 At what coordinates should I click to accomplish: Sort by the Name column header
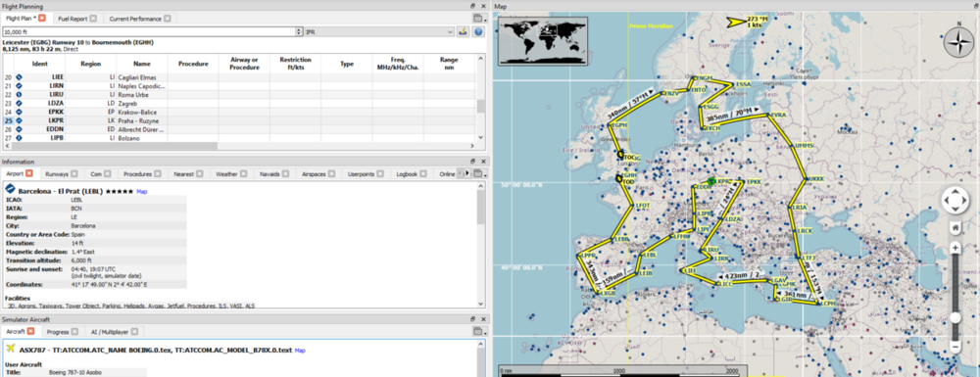tap(142, 64)
